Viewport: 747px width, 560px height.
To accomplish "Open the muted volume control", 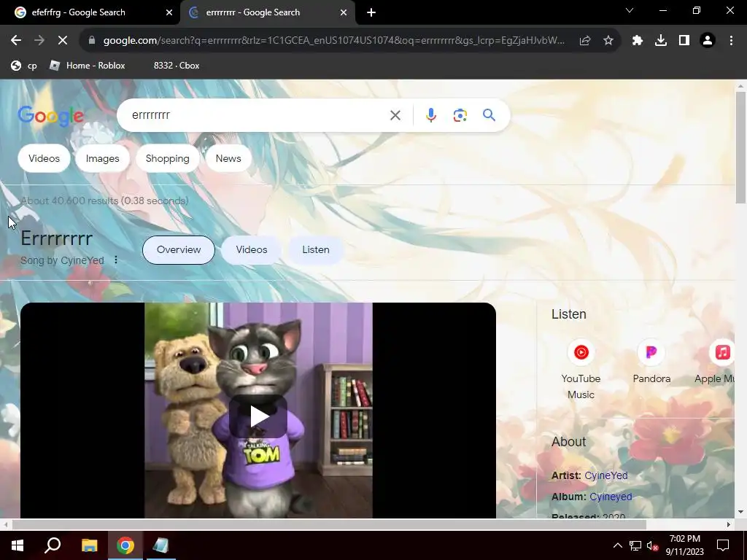I will (x=653, y=545).
